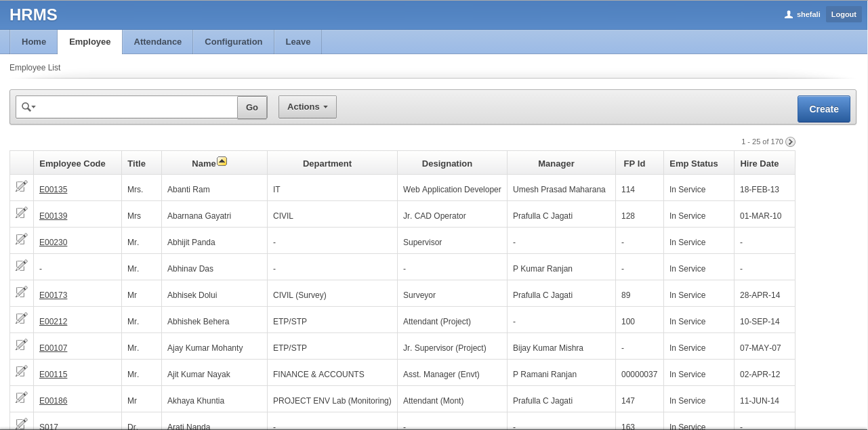Open employee code E00135 link
The height and width of the screenshot is (430, 868).
(53, 190)
